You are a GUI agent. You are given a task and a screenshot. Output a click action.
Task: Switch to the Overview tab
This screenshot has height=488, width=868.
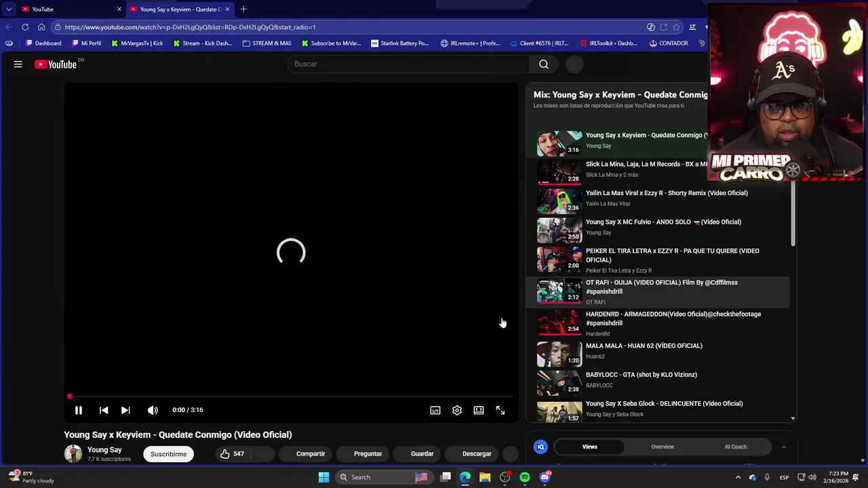(663, 447)
